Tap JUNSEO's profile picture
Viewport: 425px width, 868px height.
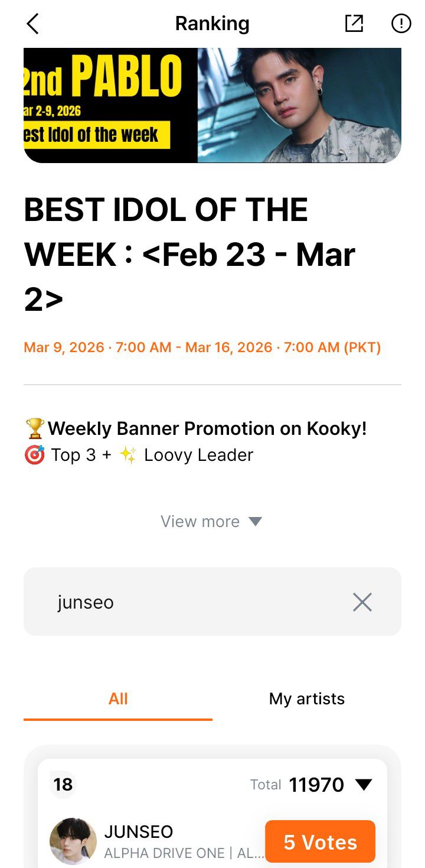point(73,841)
